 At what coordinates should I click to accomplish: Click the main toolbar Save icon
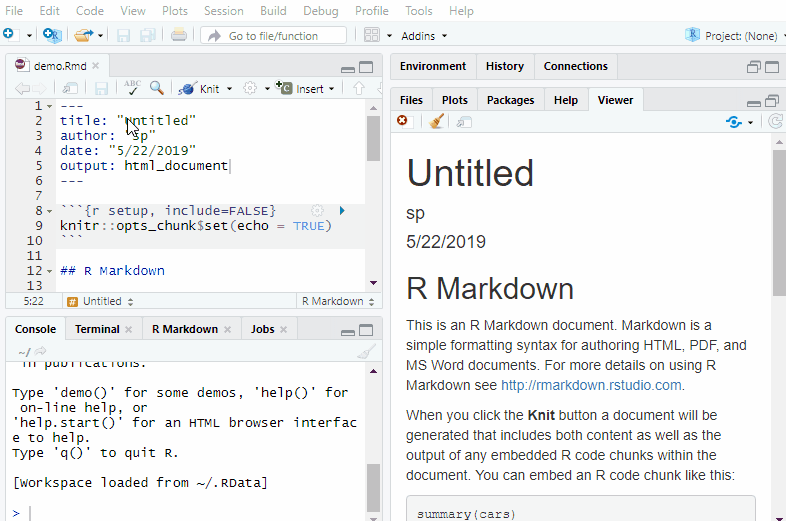(x=123, y=35)
